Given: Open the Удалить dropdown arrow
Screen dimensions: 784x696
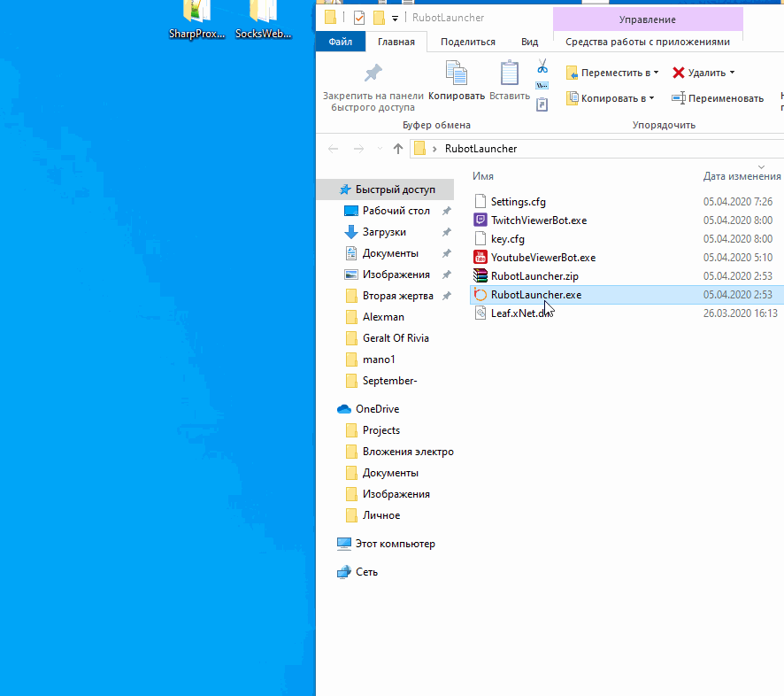Looking at the screenshot, I should (732, 73).
